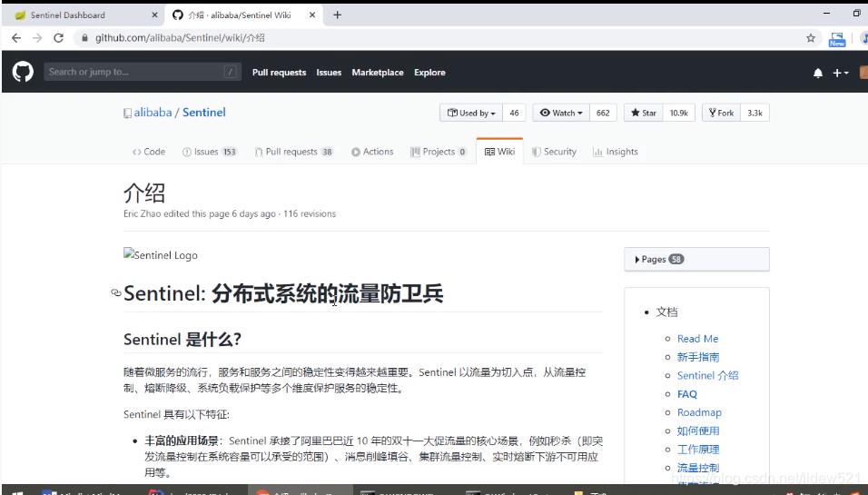Open the Actions tab
The image size is (868, 495).
click(x=372, y=152)
